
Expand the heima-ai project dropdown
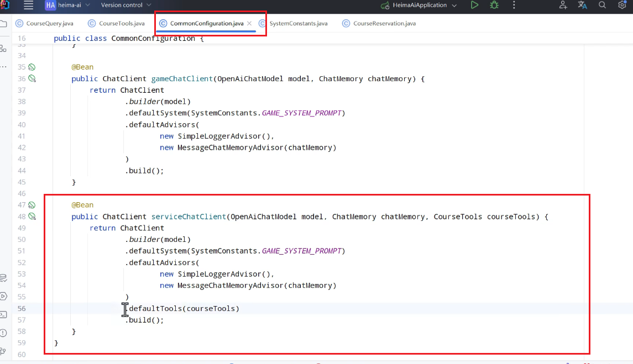87,5
